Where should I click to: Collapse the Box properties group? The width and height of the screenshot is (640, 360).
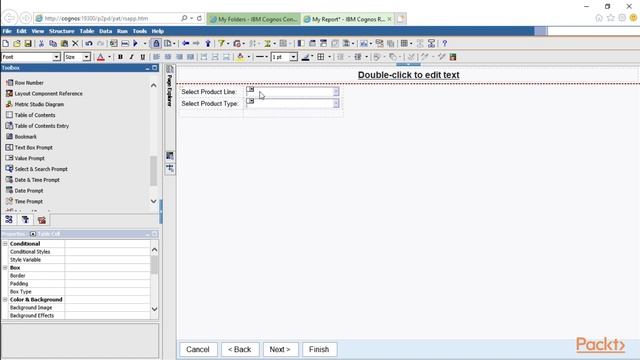pyautogui.click(x=5, y=268)
